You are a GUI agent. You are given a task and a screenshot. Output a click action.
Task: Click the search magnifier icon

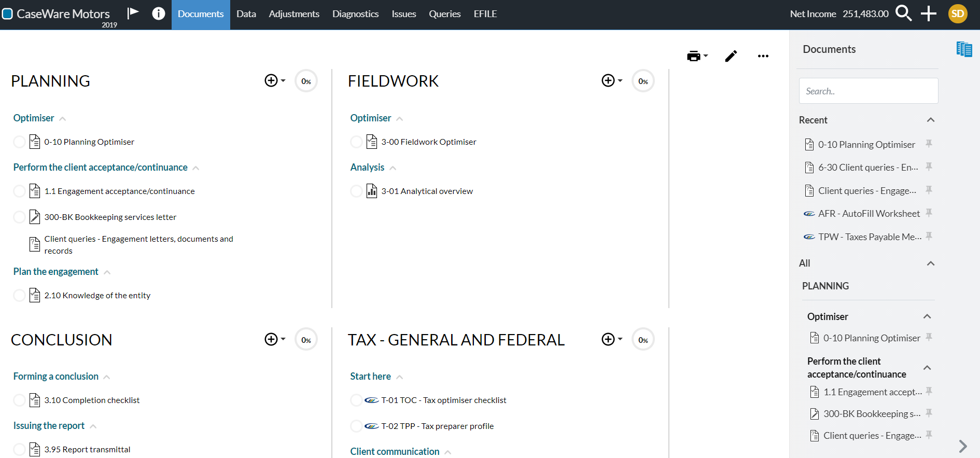coord(903,13)
